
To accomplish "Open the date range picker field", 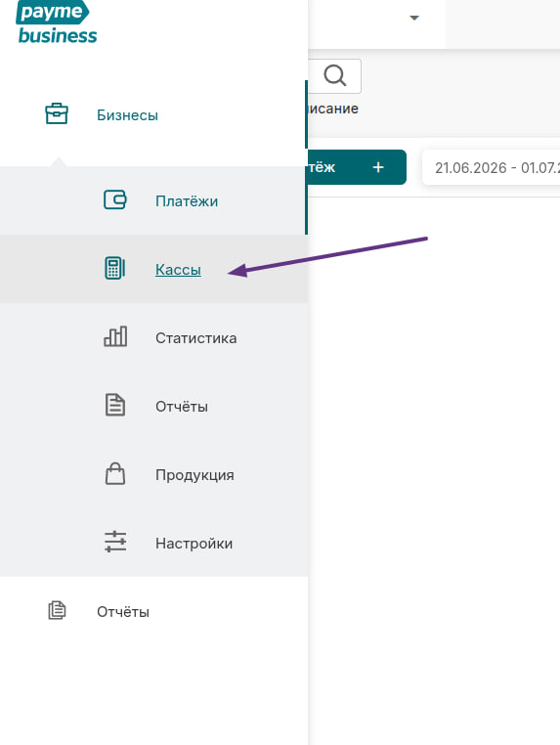I will click(492, 168).
